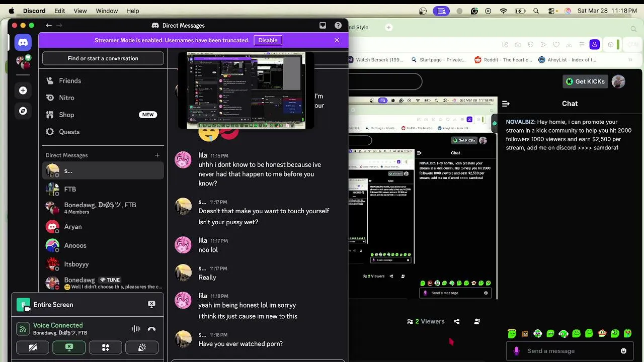Select the active 's...' conversation

click(103, 171)
